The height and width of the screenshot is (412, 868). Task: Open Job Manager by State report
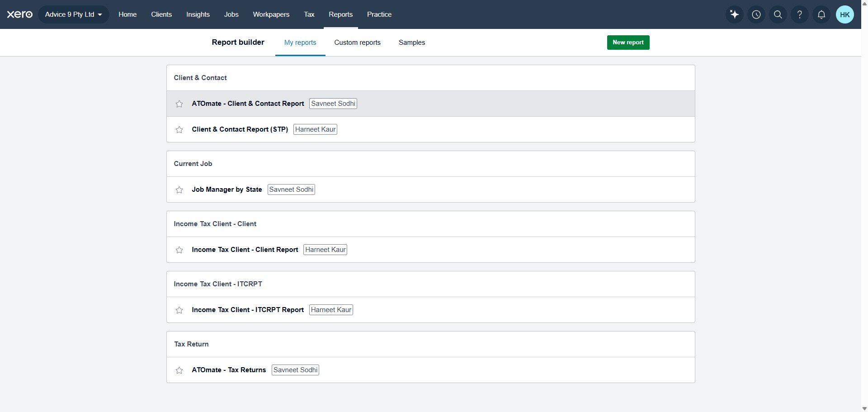point(227,189)
